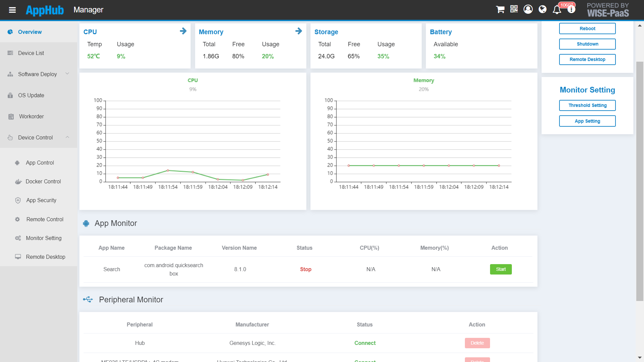Click the Shutdown button

coord(587,44)
